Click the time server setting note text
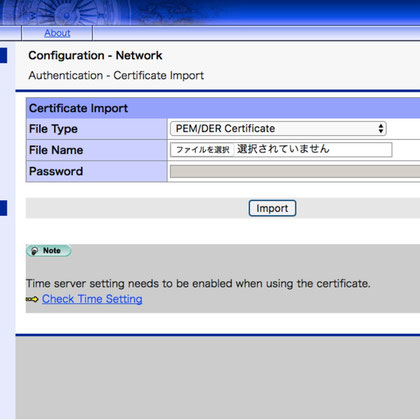Viewport: 420px width, 420px height. (x=198, y=284)
